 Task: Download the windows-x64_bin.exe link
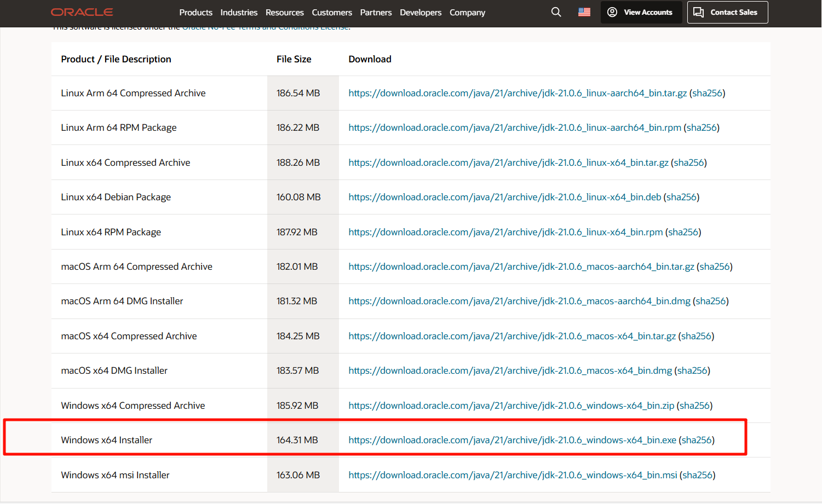(513, 440)
